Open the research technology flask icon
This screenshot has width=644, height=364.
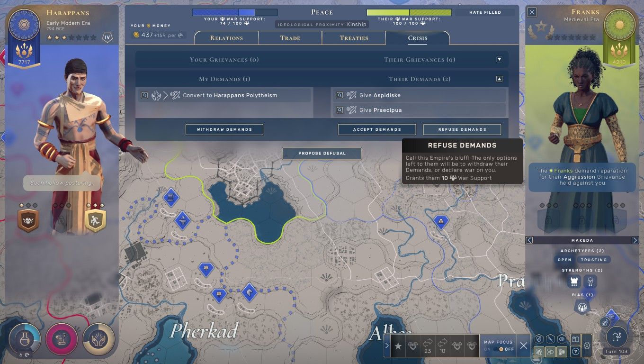pyautogui.click(x=25, y=339)
